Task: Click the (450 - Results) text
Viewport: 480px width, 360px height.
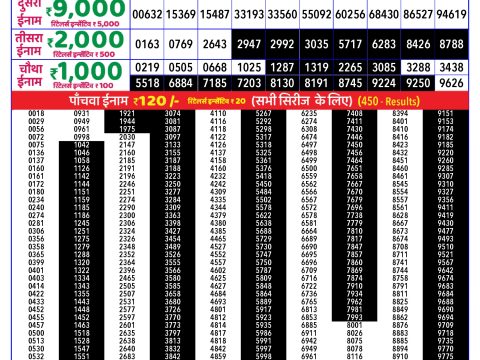Action: pyautogui.click(x=389, y=101)
